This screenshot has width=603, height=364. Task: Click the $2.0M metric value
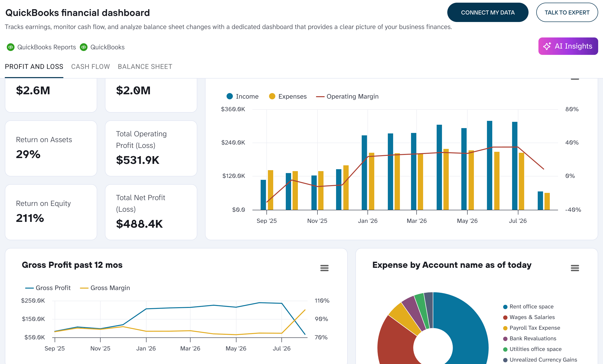(133, 90)
